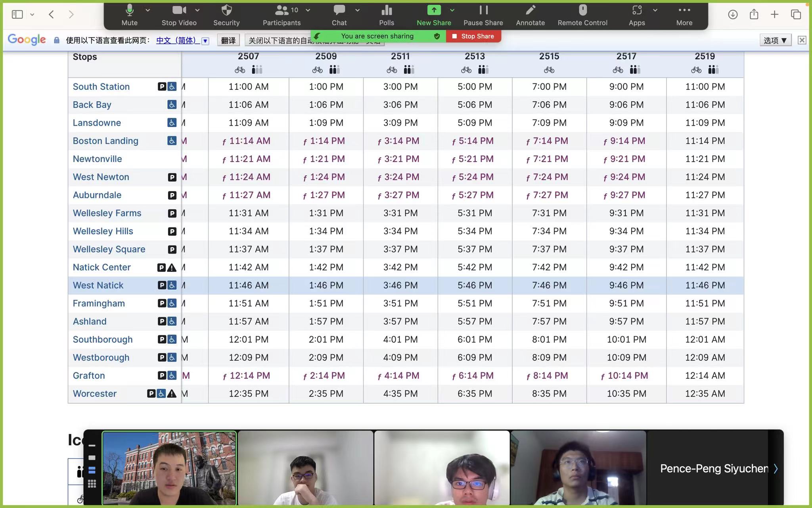Select the Annotate pencil tool

tap(530, 11)
